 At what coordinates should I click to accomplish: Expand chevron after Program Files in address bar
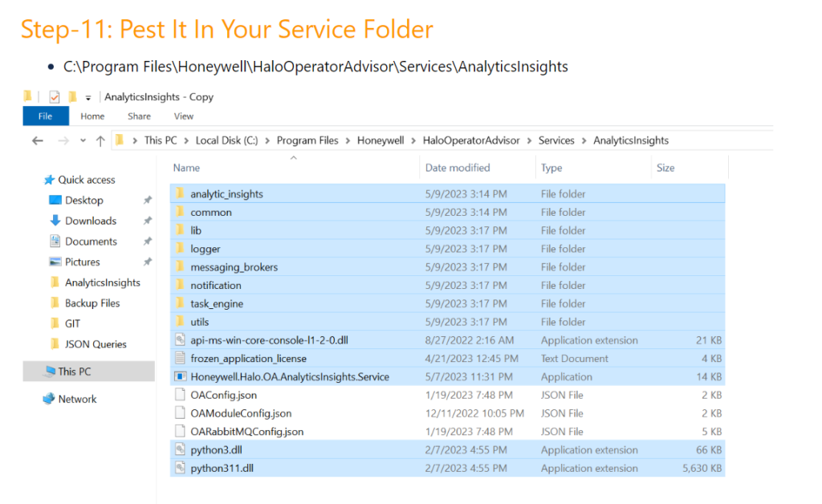[x=348, y=140]
